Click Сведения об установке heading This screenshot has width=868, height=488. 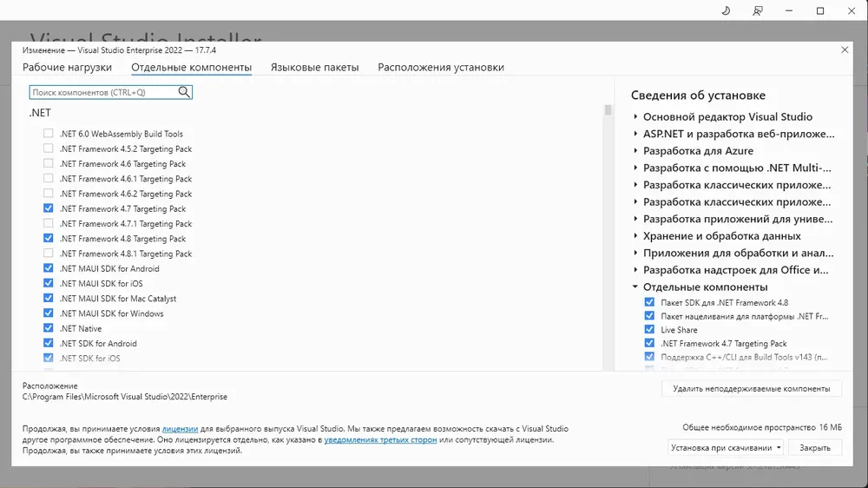click(x=698, y=96)
